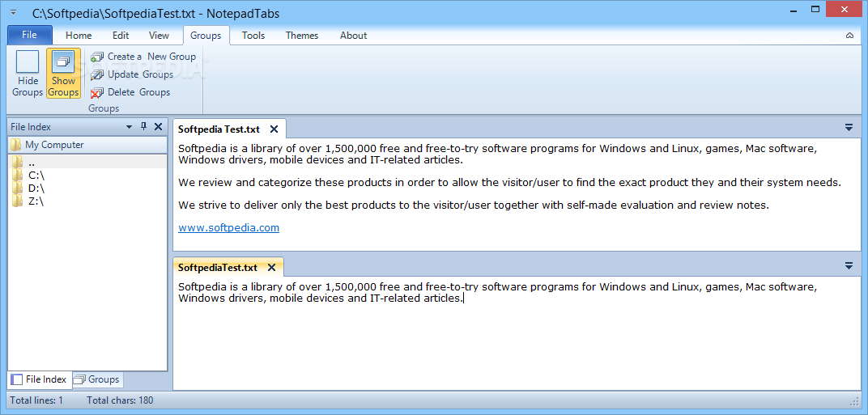Open the C:\ drive folder
Image resolution: width=868 pixels, height=415 pixels.
[x=87, y=176]
